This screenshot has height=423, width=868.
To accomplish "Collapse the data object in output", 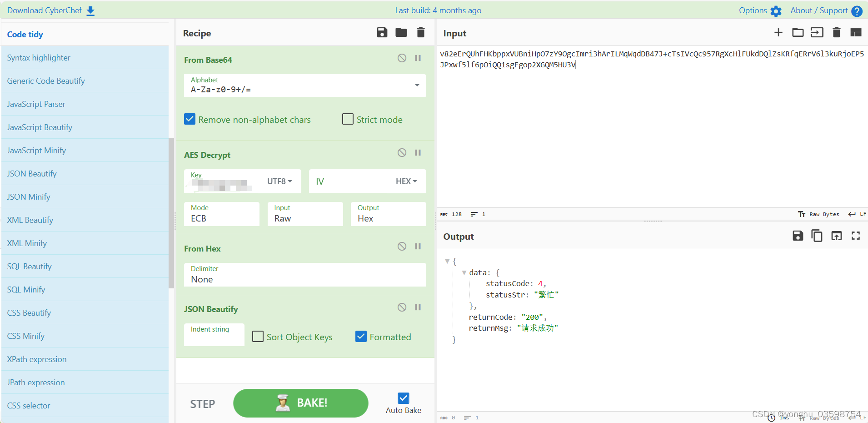I will click(x=464, y=273).
